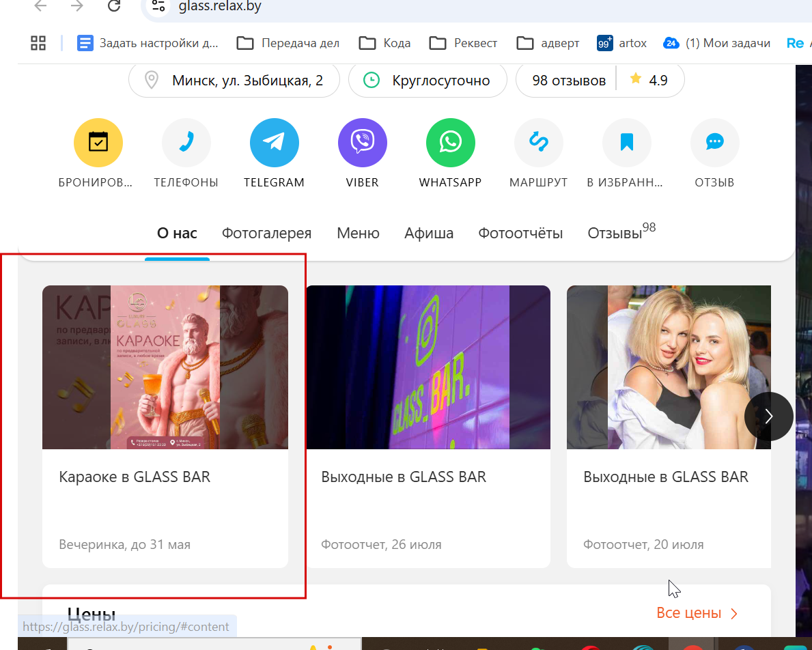The image size is (812, 650).
Task: Click the glass.relax.by address bar
Action: 477,8
